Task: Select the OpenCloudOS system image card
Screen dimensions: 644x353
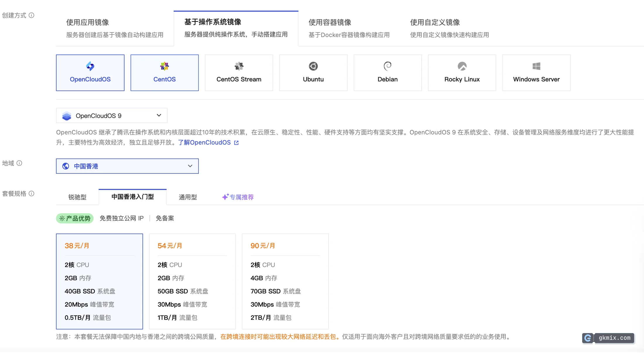Action: coord(90,73)
